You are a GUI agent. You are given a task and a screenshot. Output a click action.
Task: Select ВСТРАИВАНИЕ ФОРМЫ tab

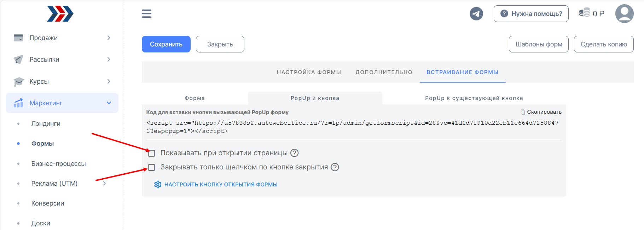pyautogui.click(x=462, y=72)
